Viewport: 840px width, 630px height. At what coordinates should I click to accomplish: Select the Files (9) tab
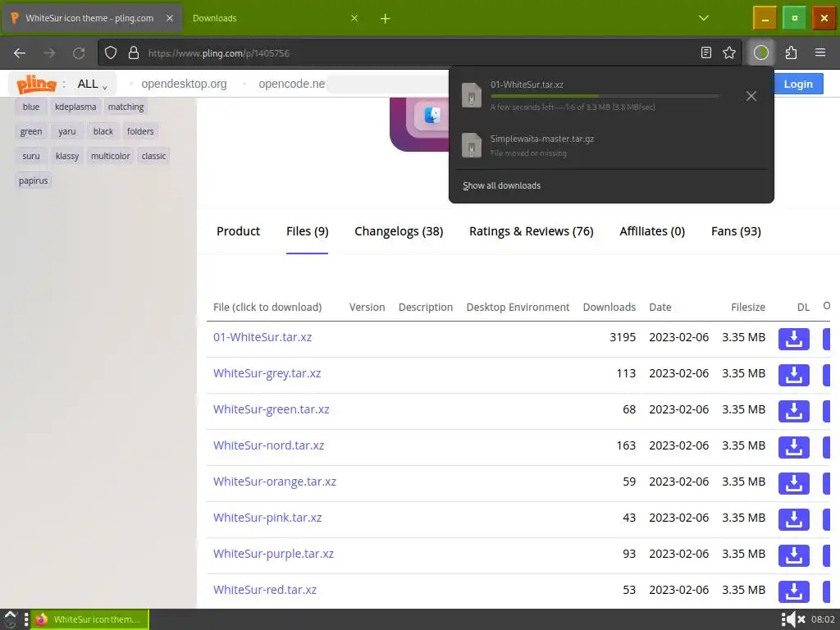[307, 231]
